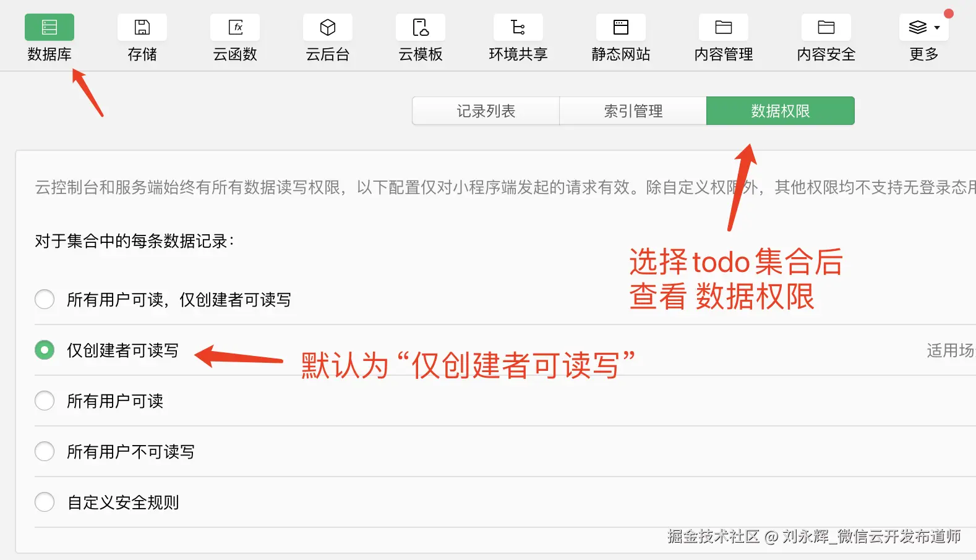The height and width of the screenshot is (560, 976).
Task: Open the 内容管理 content management icon
Action: (x=724, y=27)
